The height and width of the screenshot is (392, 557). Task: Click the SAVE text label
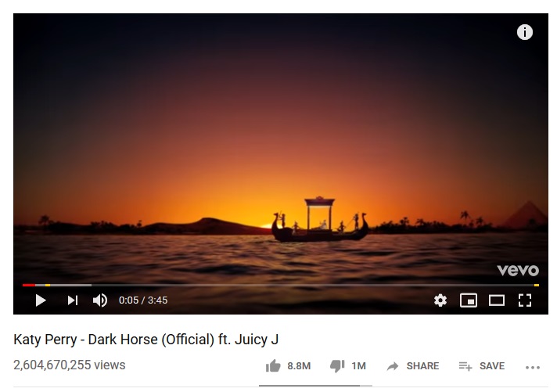[x=492, y=365]
